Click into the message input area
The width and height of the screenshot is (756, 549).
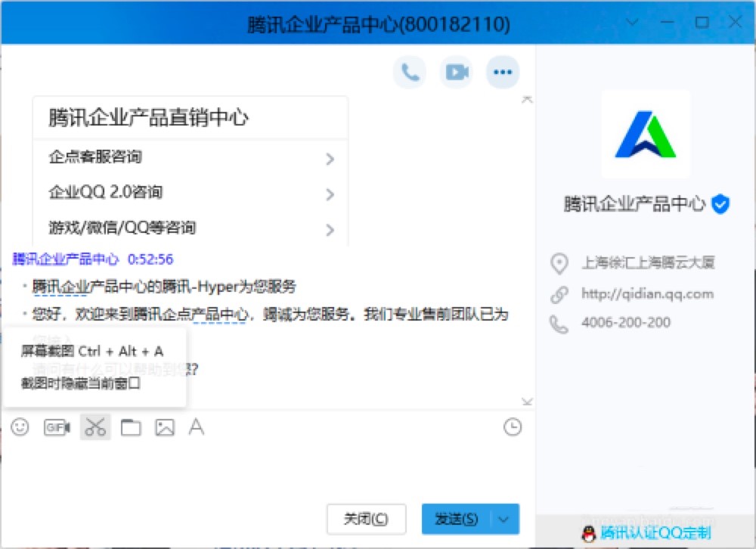[x=268, y=470]
